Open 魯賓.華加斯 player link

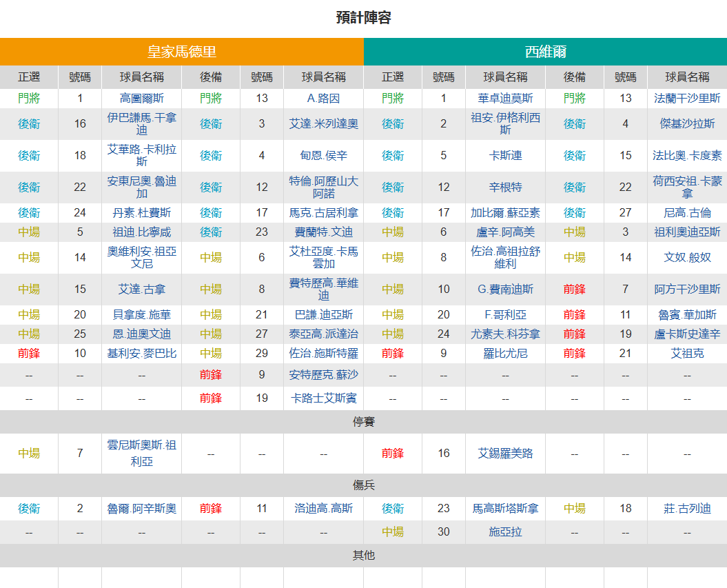687,315
